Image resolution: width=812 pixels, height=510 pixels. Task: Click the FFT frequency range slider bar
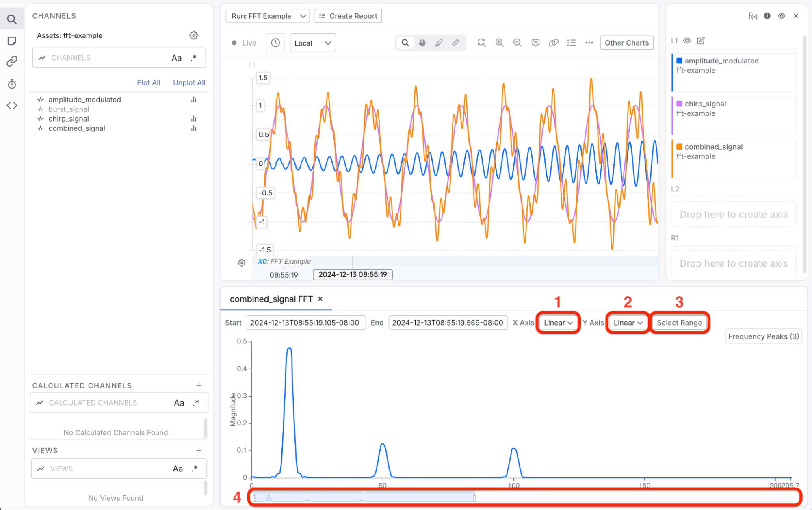coord(364,497)
